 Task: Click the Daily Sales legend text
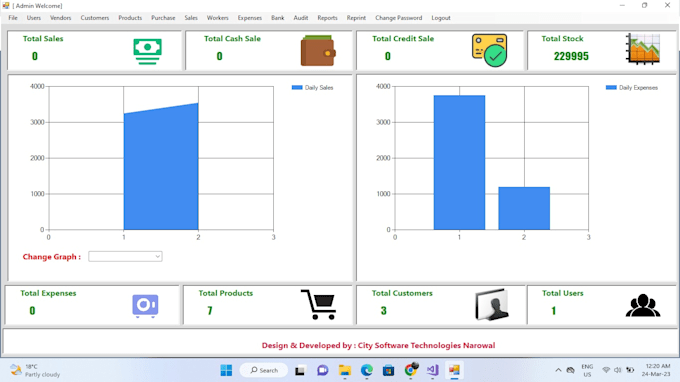(319, 88)
